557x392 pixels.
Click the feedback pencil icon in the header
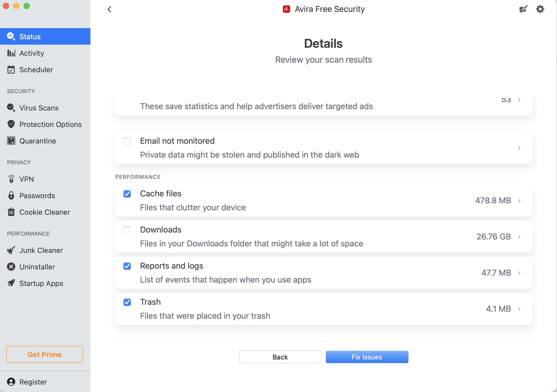[523, 9]
